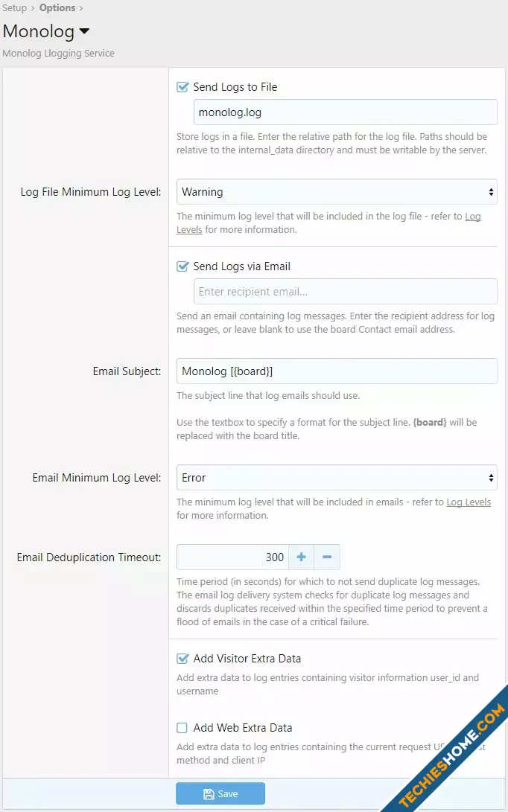Follow Log Levels link under email level
The width and height of the screenshot is (508, 812).
click(469, 502)
